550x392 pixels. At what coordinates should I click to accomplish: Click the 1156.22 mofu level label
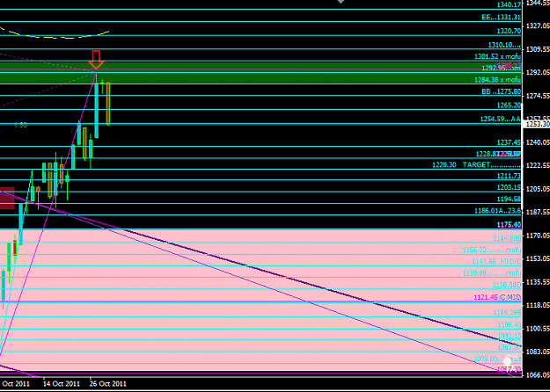pos(491,250)
